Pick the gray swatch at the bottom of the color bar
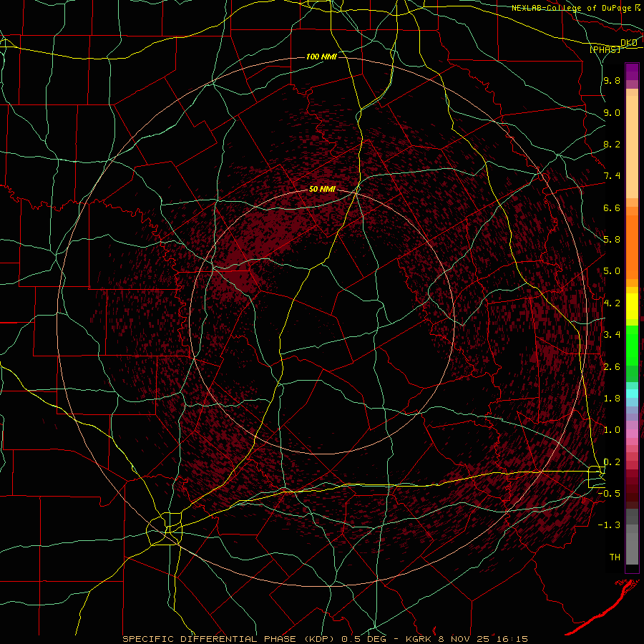This screenshot has height=644, width=644. click(632, 548)
